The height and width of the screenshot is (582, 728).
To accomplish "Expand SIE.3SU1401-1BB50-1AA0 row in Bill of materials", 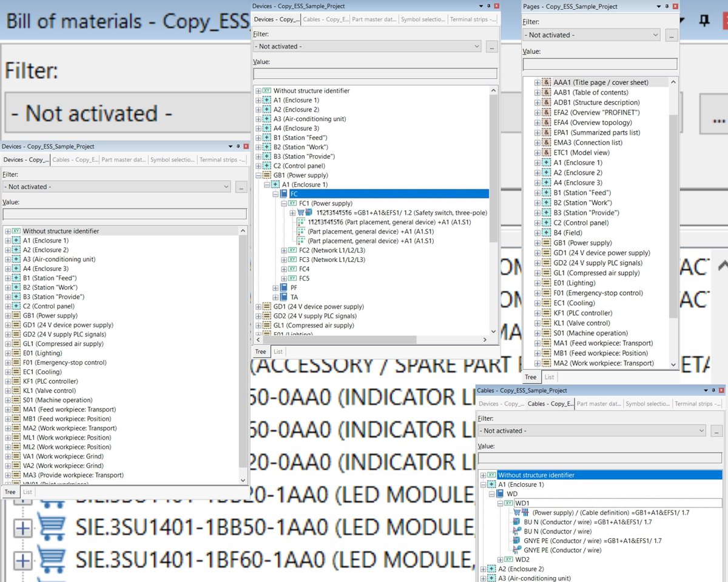I will click(22, 528).
